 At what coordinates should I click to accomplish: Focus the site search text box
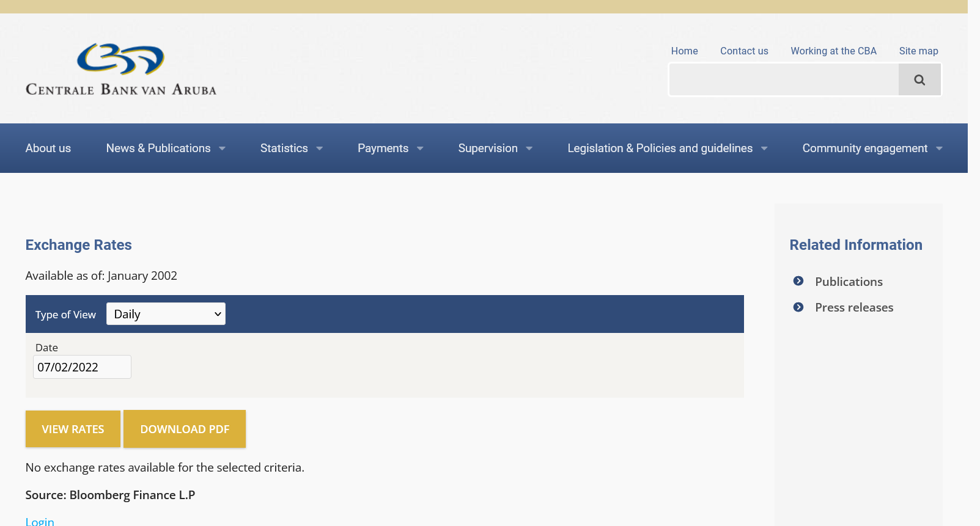[x=784, y=80]
